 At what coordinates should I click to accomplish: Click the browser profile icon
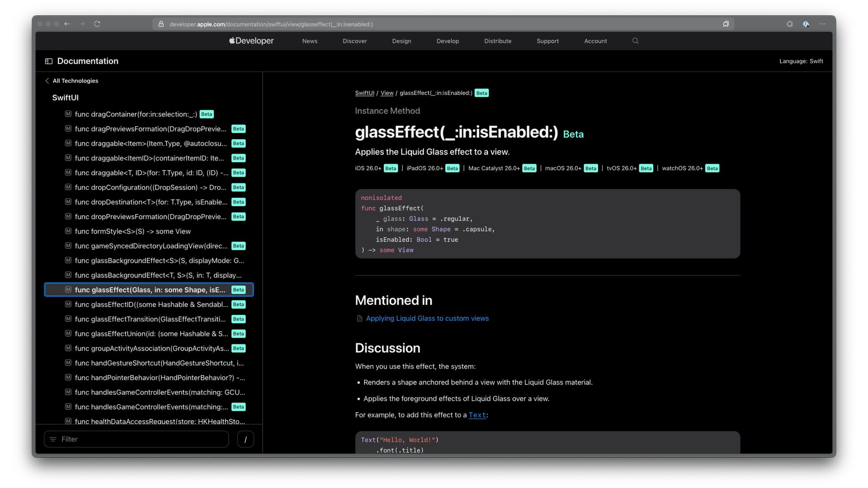click(806, 24)
